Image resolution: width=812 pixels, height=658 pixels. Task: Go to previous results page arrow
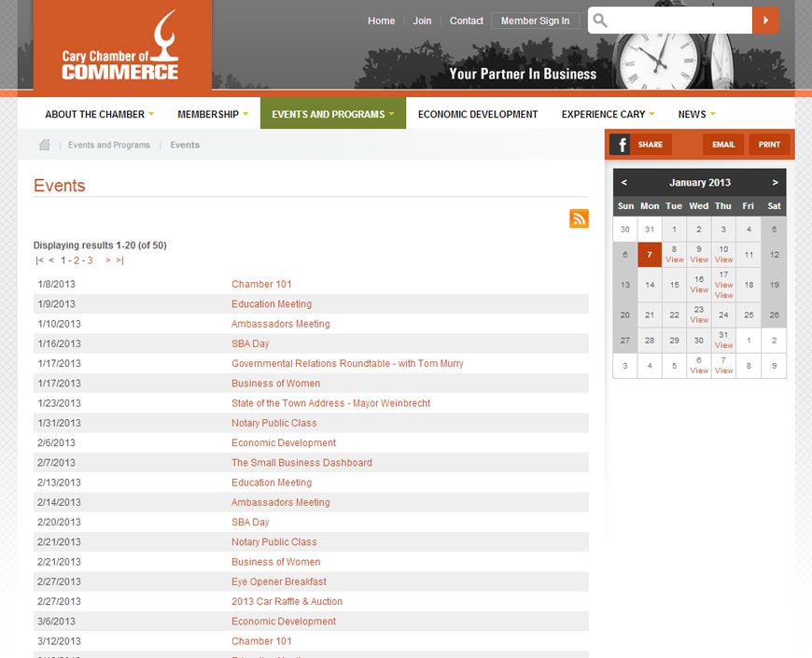tap(51, 260)
